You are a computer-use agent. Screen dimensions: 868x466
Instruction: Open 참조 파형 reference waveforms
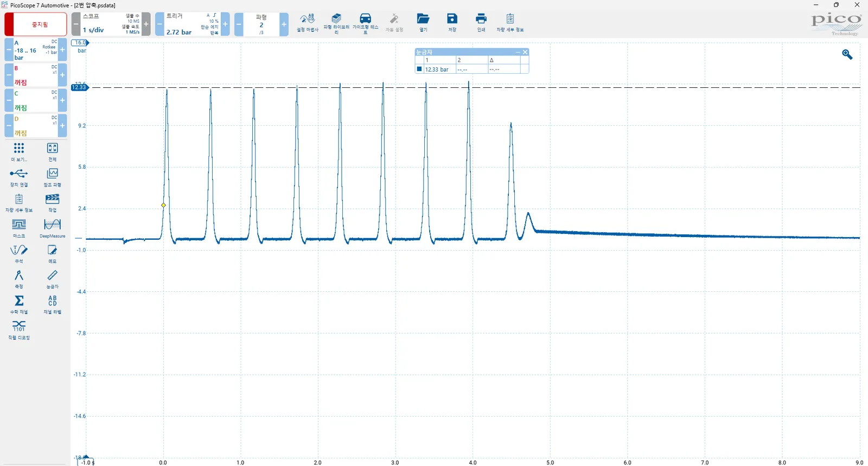[52, 177]
